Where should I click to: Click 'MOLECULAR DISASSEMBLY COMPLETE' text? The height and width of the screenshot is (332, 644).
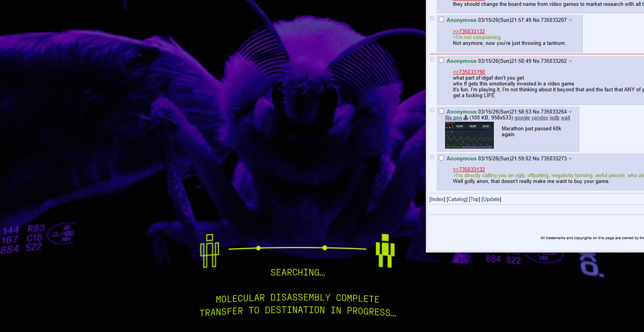pyautogui.click(x=298, y=298)
